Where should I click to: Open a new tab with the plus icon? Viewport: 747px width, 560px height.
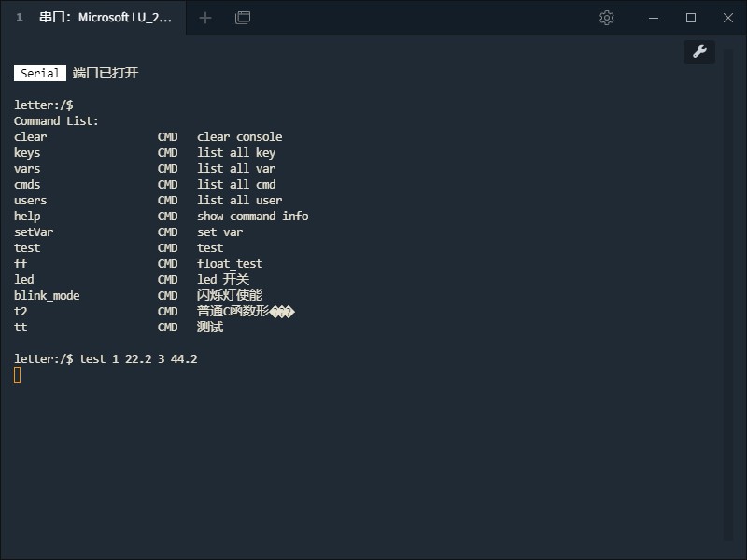tap(205, 17)
